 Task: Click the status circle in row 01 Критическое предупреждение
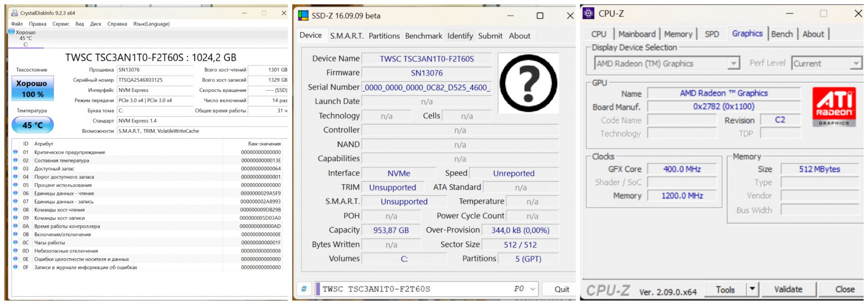pyautogui.click(x=16, y=152)
